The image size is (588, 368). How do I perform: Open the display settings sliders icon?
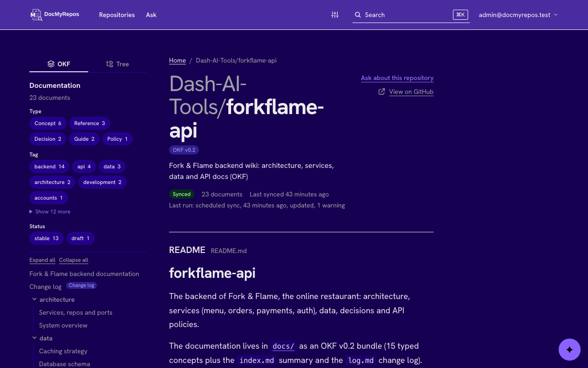coord(335,15)
